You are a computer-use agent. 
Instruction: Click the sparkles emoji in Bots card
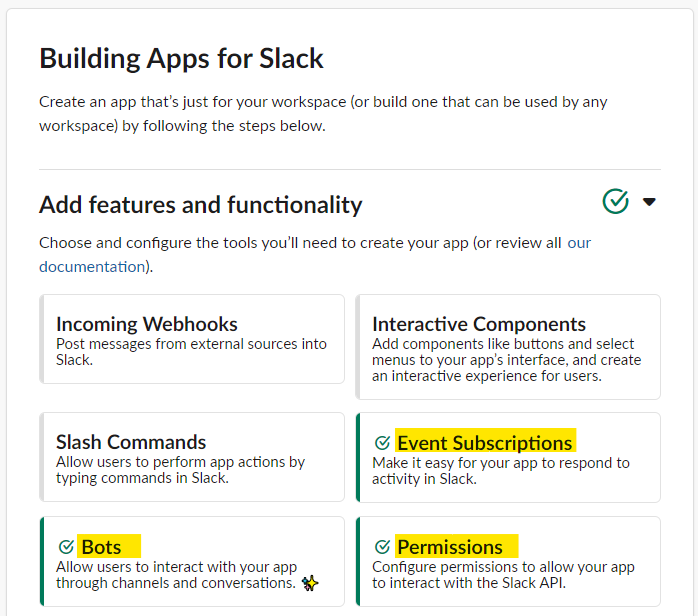click(310, 583)
